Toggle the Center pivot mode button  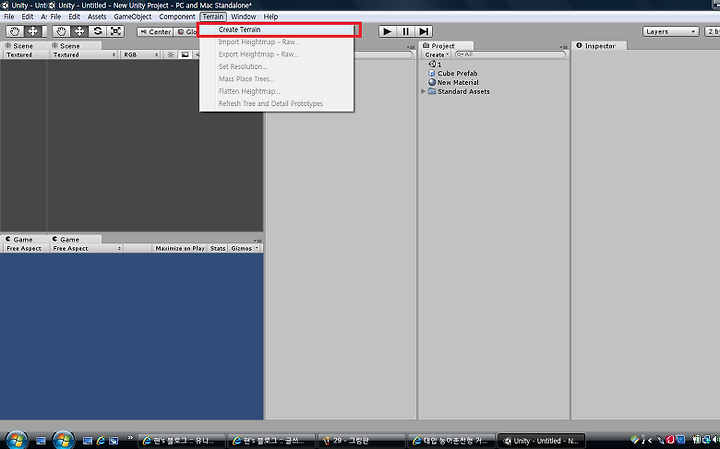click(x=155, y=32)
